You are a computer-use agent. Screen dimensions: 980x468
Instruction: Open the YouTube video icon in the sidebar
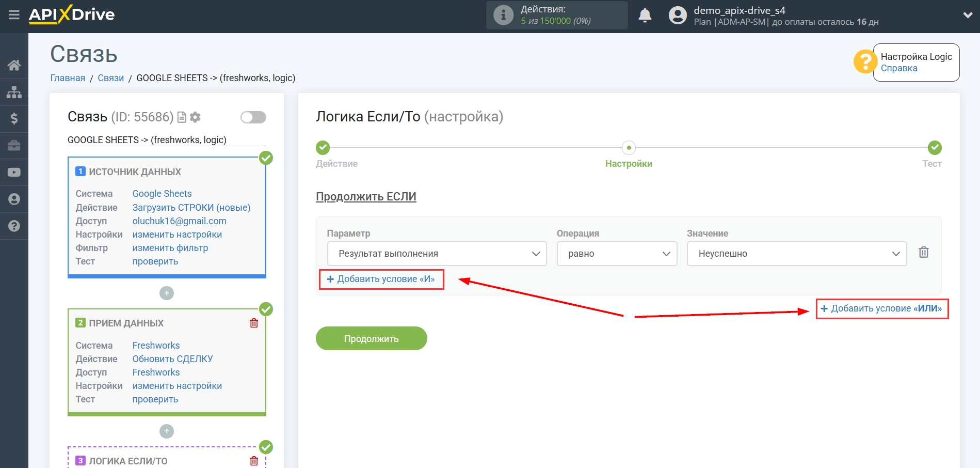[14, 173]
